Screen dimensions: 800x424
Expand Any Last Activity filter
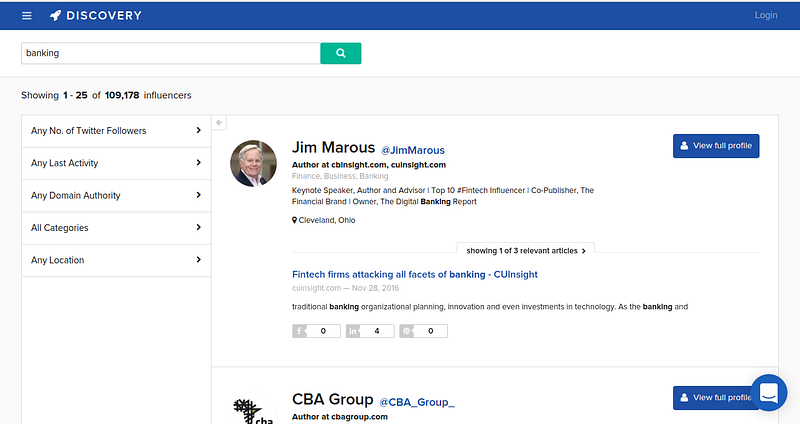pyautogui.click(x=116, y=163)
